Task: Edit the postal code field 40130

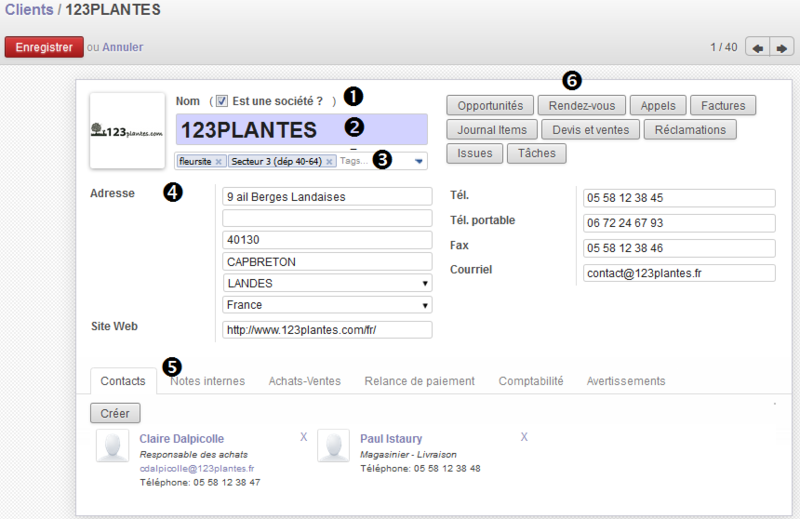Action: [x=327, y=240]
